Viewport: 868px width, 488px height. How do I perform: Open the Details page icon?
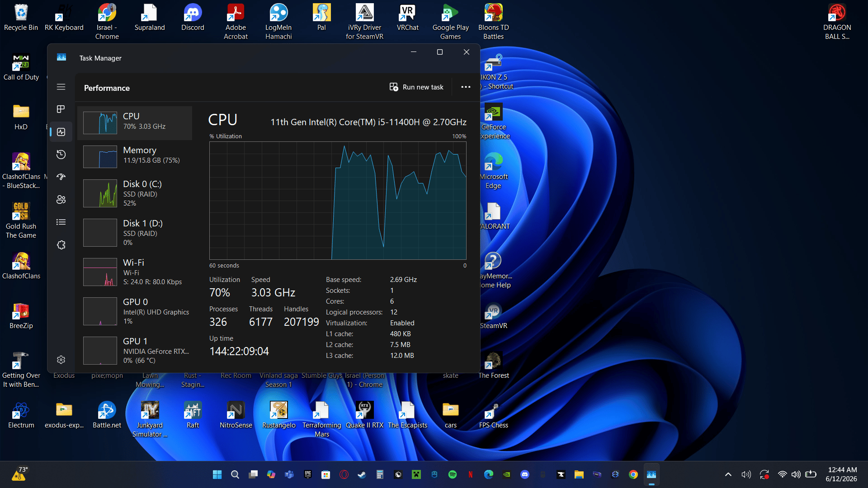point(61,222)
